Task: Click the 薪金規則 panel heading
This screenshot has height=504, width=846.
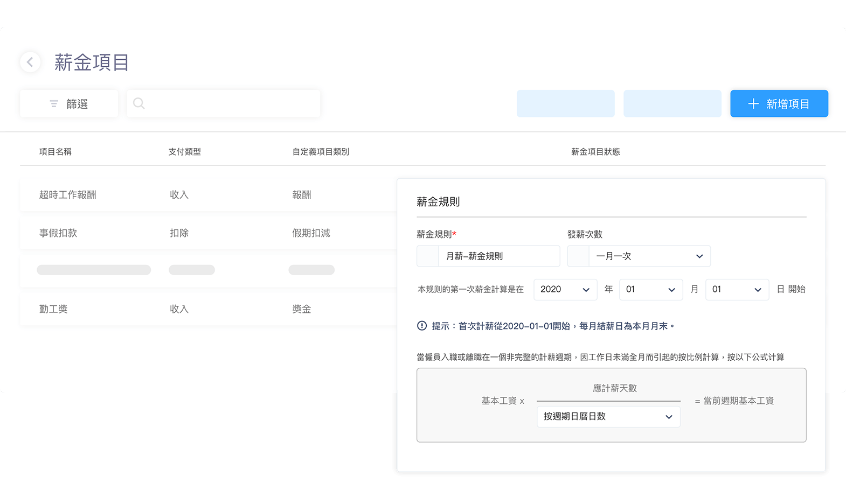Action: coord(438,202)
